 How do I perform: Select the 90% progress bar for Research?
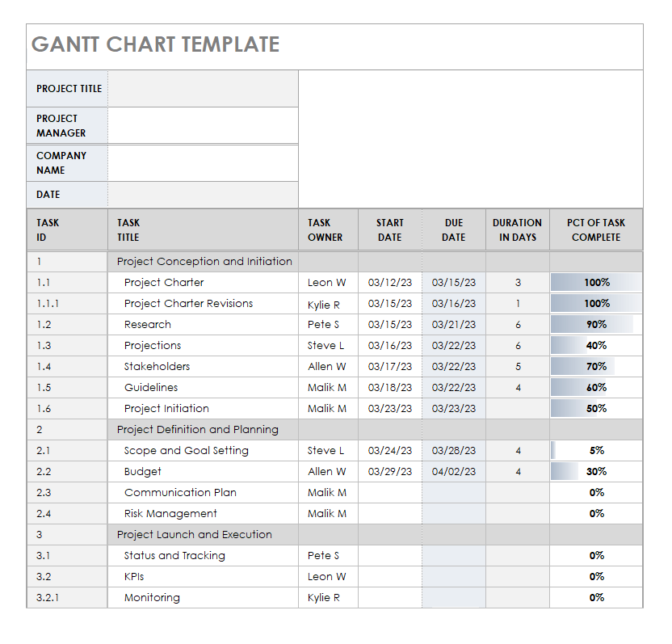[596, 325]
